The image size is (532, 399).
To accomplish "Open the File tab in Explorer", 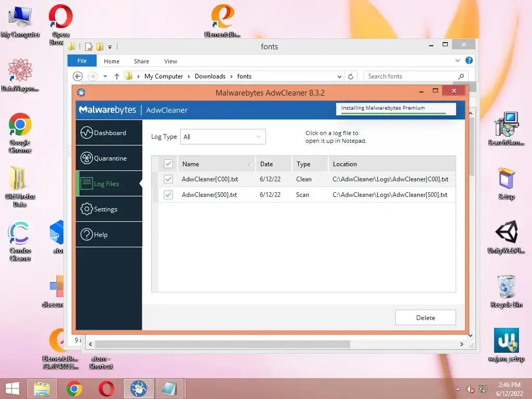I will pos(82,61).
